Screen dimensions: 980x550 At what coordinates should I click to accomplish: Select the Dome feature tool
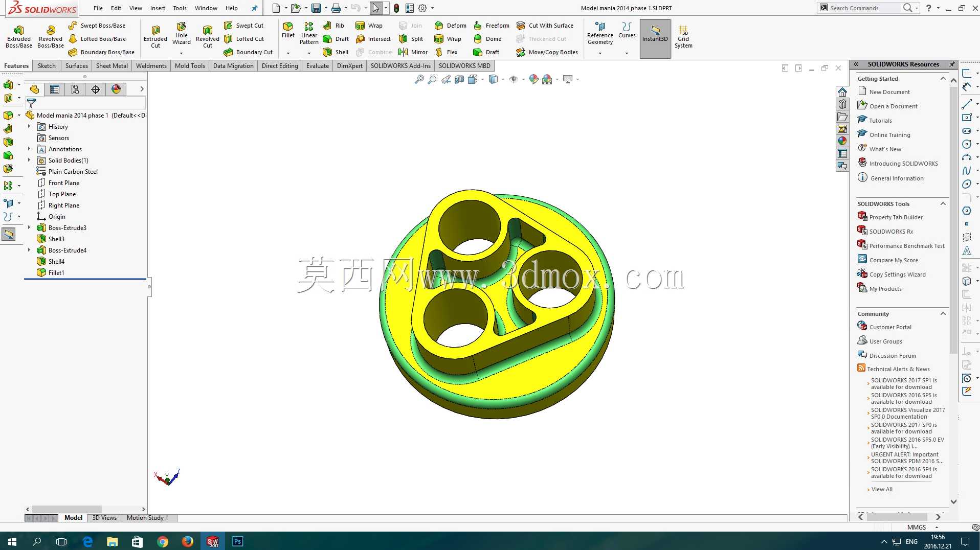487,39
